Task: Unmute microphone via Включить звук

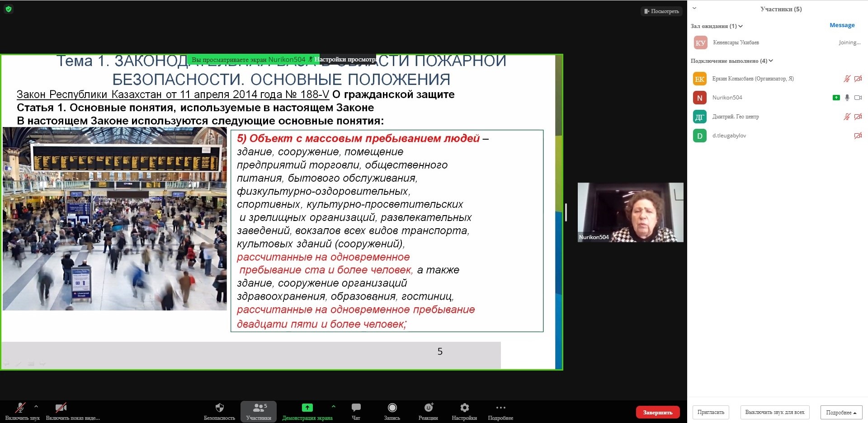Action: (20, 408)
